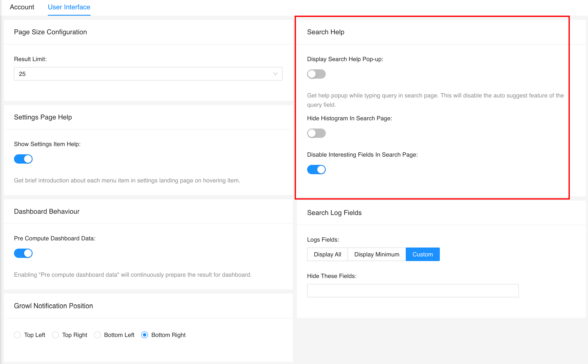The image size is (588, 364).
Task: Select the Custom logs fields button
Action: (x=422, y=255)
